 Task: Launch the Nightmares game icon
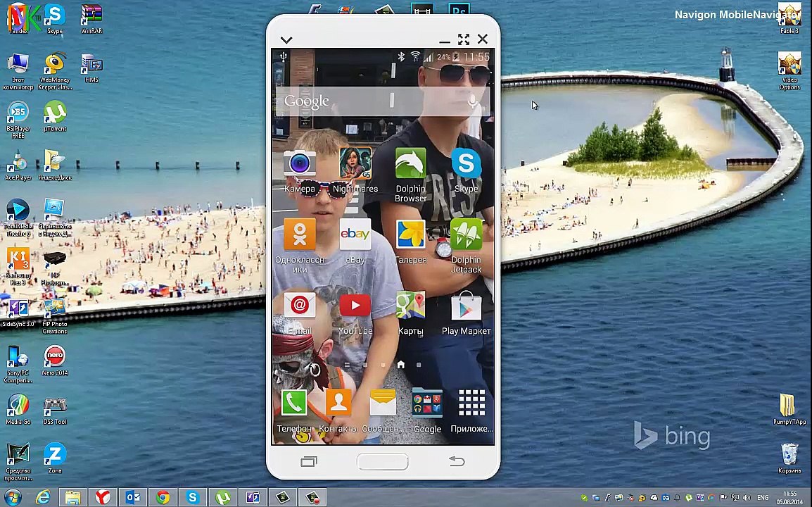(x=355, y=163)
